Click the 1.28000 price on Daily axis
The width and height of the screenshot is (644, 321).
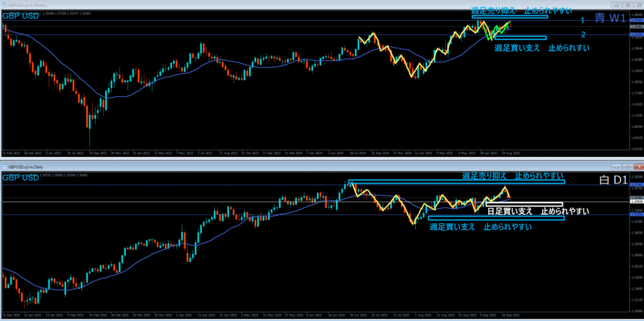pyautogui.click(x=636, y=255)
